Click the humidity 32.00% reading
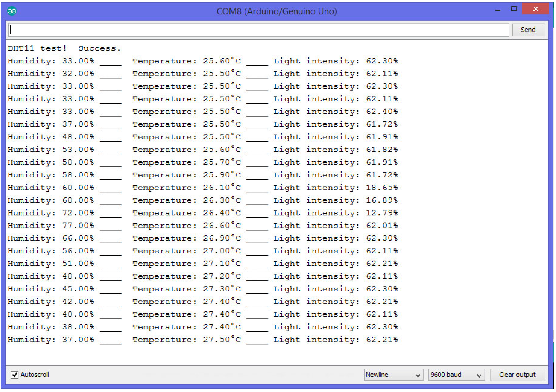This screenshot has width=556, height=392. [x=78, y=74]
